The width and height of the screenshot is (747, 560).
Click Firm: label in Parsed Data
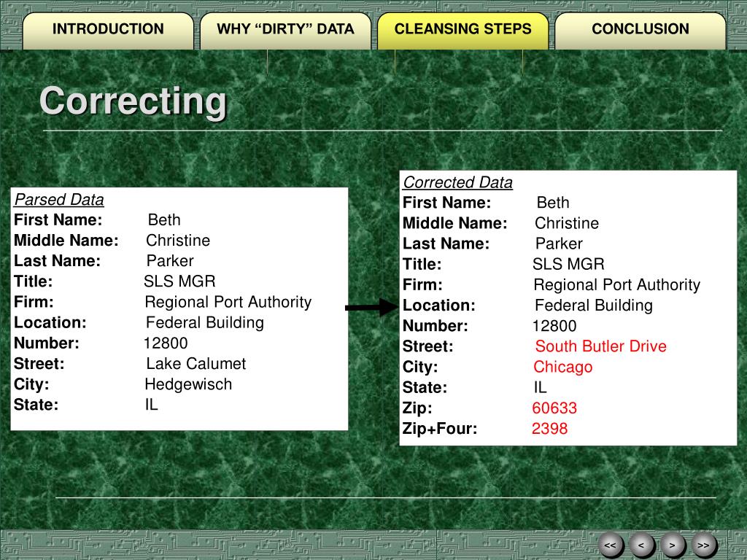coord(34,302)
